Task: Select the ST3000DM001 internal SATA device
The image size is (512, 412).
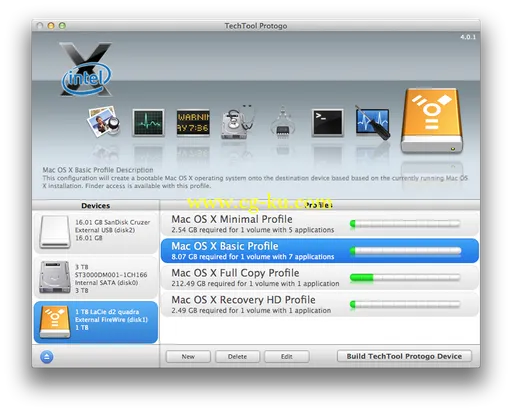Action: click(x=96, y=277)
